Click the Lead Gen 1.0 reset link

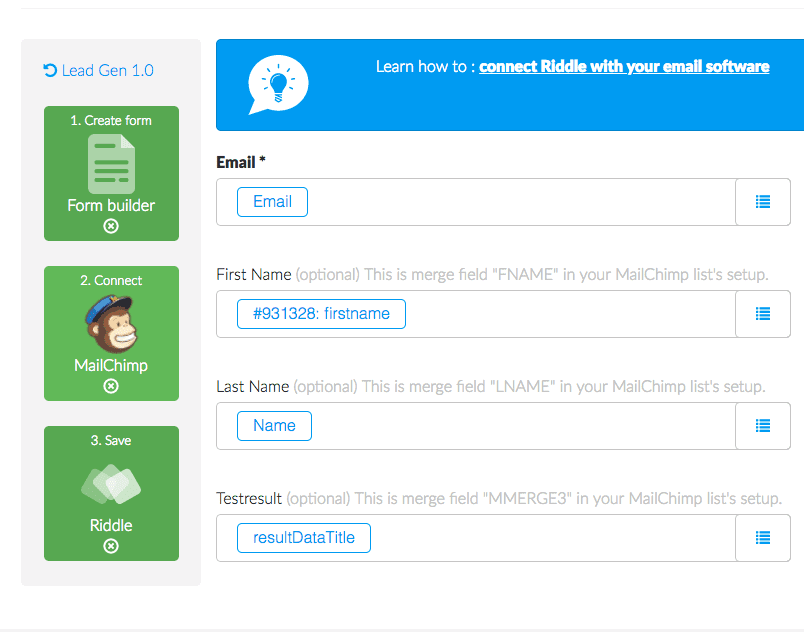98,70
